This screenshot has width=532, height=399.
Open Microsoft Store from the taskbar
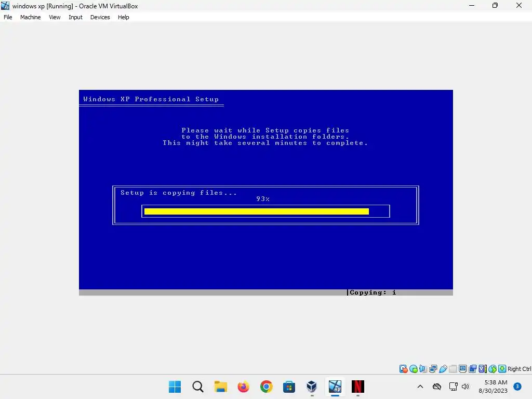(289, 387)
